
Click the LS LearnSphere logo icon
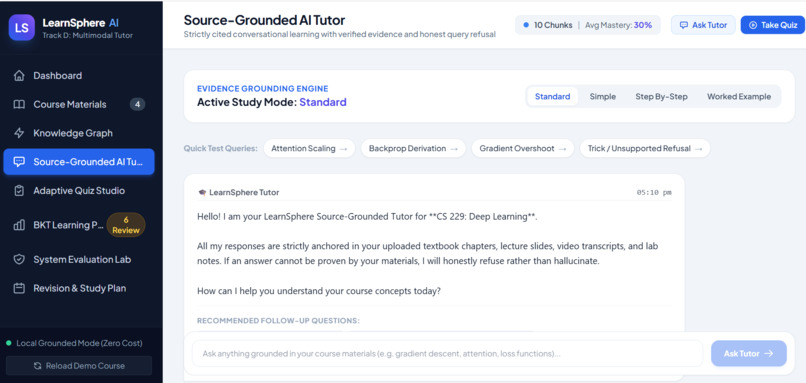coord(22,28)
